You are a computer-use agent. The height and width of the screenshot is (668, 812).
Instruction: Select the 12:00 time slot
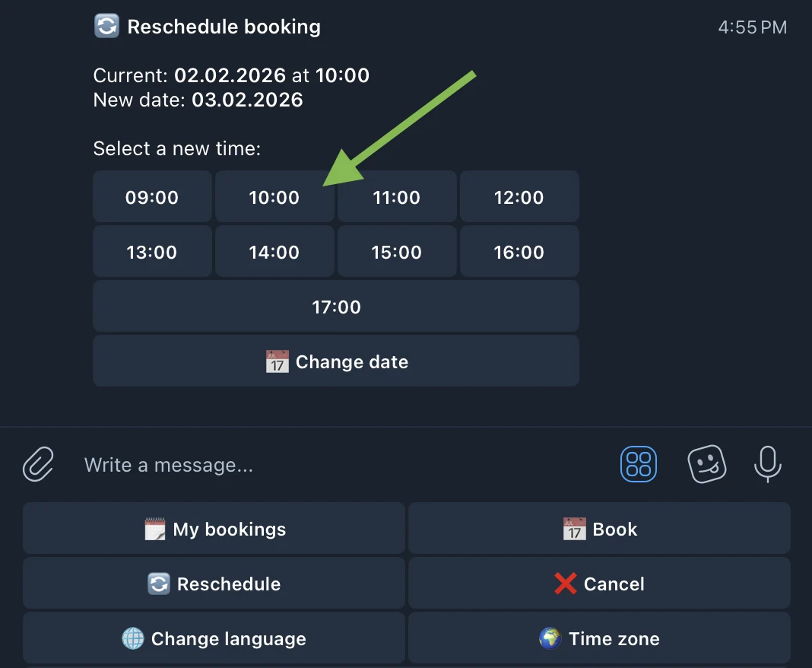pos(519,197)
